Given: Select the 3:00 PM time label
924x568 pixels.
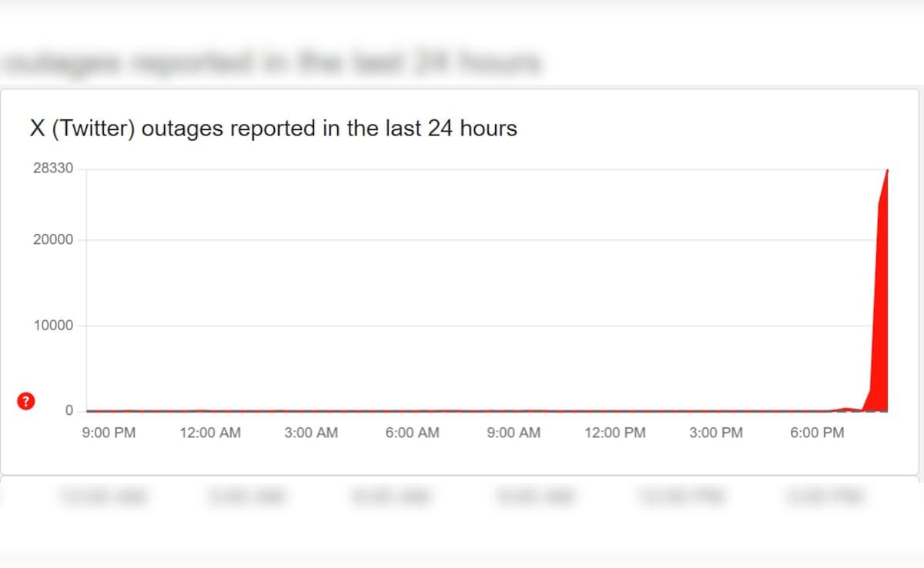Looking at the screenshot, I should point(716,433).
